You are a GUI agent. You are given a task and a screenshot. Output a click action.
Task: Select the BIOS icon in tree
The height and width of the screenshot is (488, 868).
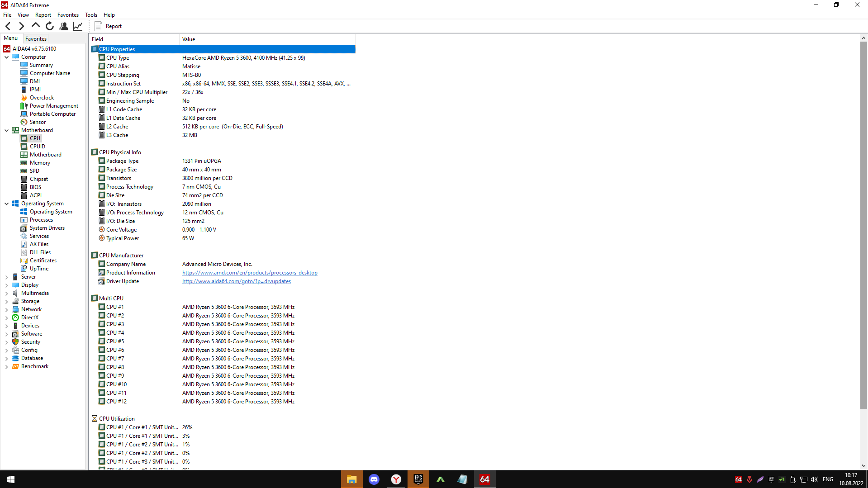pos(24,187)
